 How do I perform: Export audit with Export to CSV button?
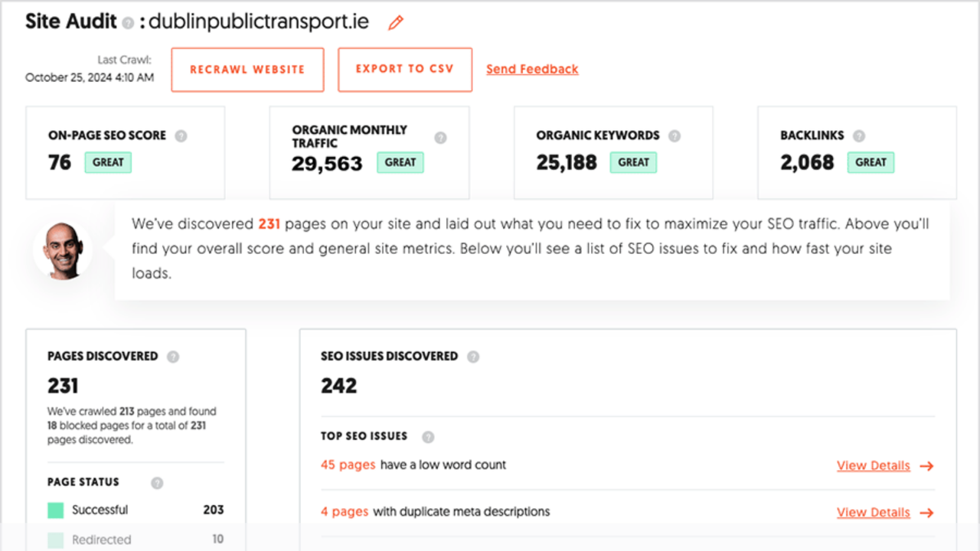click(x=405, y=70)
